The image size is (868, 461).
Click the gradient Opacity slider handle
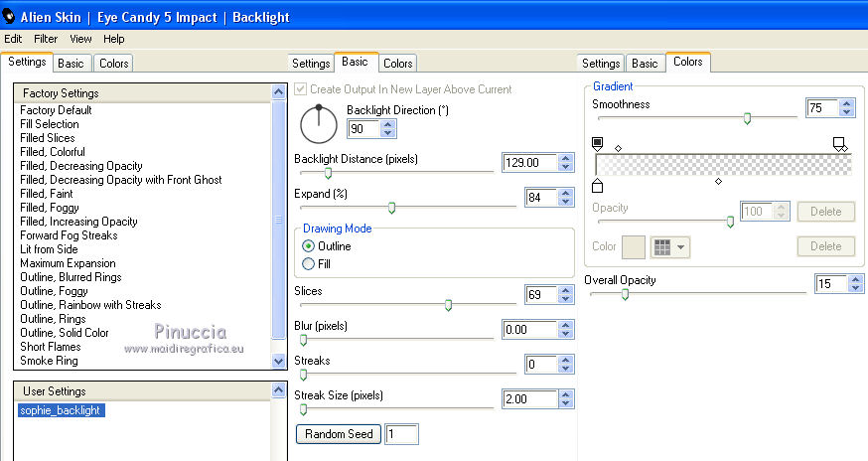(x=730, y=222)
